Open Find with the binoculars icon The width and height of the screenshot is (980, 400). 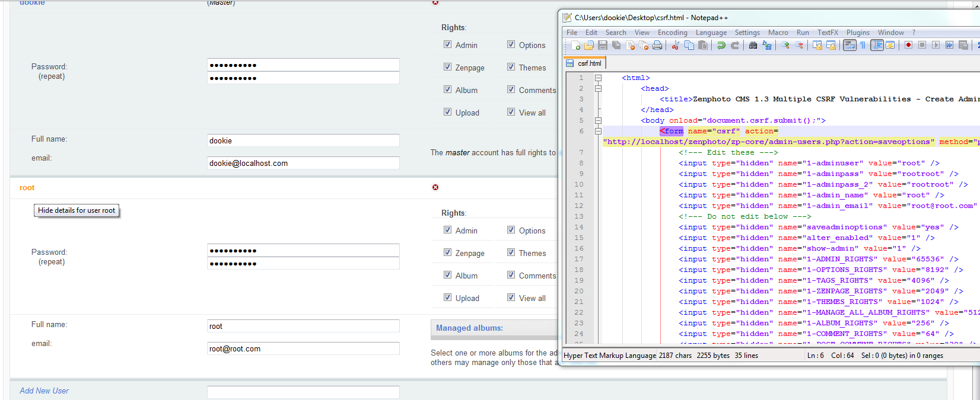pos(753,45)
